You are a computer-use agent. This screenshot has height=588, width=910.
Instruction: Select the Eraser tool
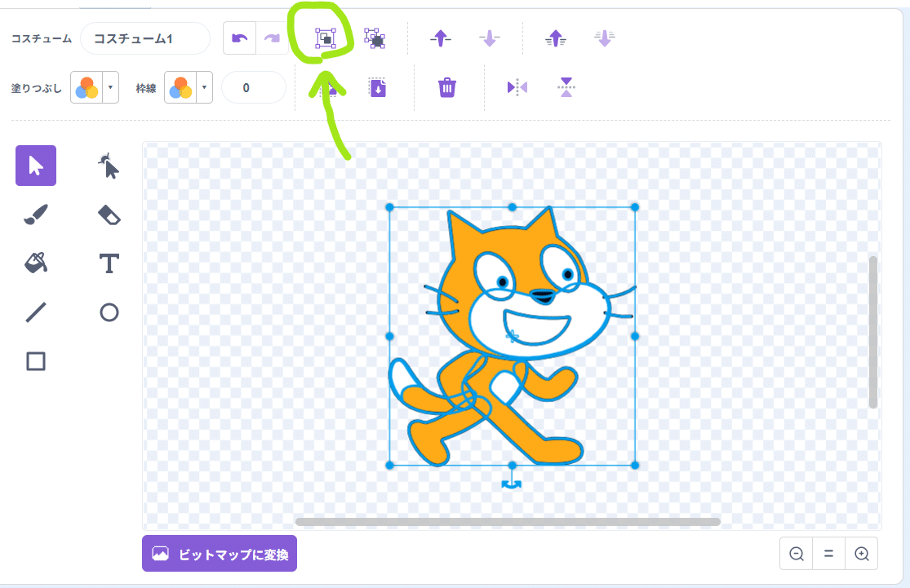tap(109, 214)
